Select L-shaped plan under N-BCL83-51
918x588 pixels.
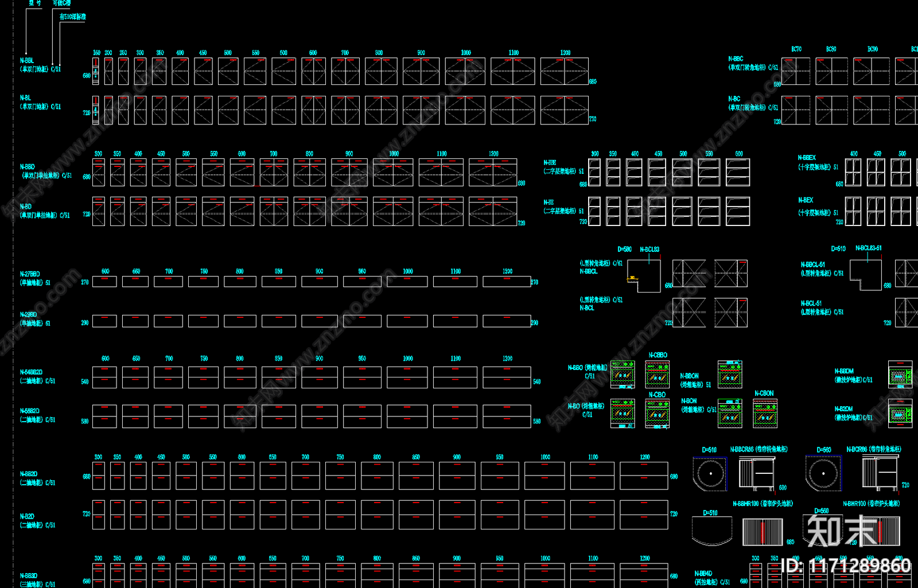click(x=865, y=275)
